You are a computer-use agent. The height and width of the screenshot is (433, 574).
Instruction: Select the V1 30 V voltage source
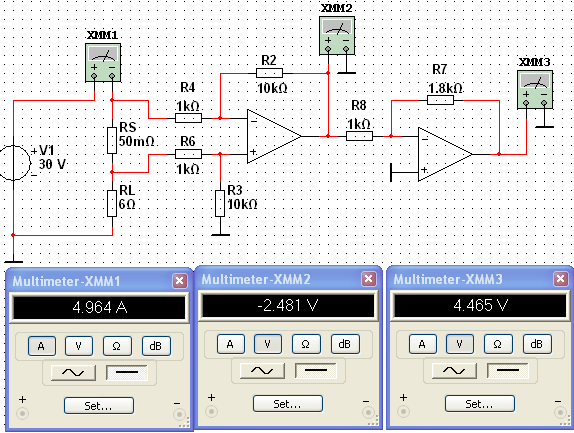click(14, 163)
